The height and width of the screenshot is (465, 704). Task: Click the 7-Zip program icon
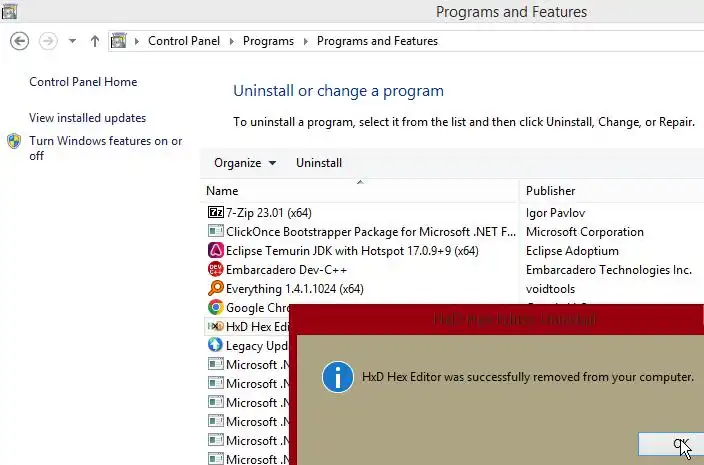pyautogui.click(x=216, y=212)
